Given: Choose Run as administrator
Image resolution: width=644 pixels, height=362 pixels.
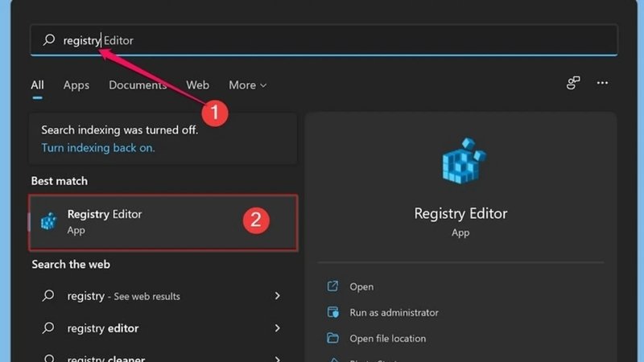Looking at the screenshot, I should pos(394,312).
